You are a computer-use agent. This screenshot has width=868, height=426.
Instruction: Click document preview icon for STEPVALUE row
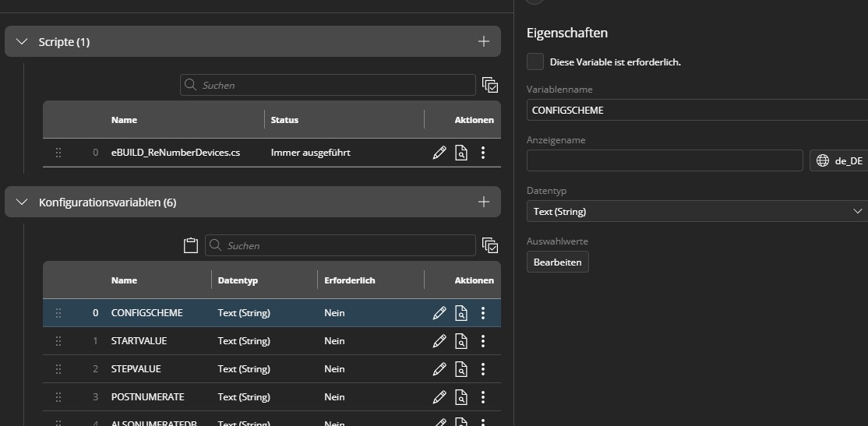coord(461,369)
